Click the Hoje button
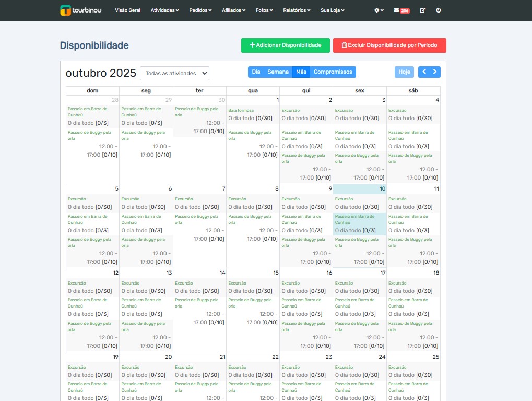Screen dimensions: 532x401 [x=404, y=72]
